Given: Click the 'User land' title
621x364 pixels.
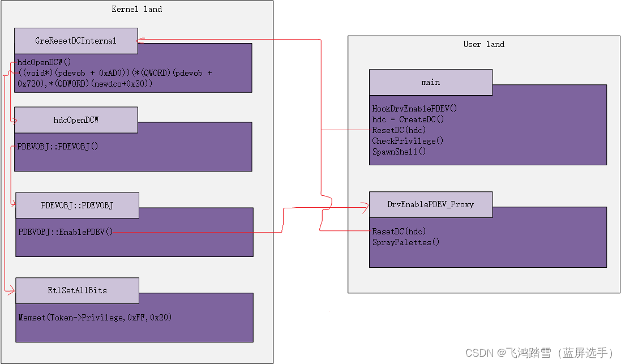Looking at the screenshot, I should (x=484, y=44).
